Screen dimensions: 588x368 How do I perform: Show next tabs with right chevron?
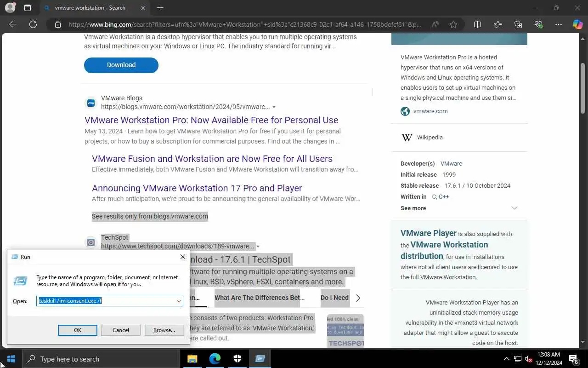pyautogui.click(x=358, y=298)
